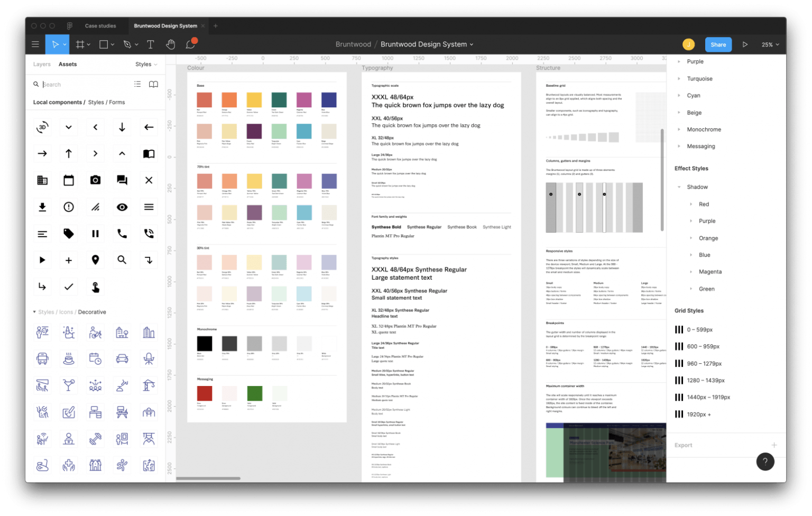Open the Comments tool with notification
The height and width of the screenshot is (516, 812).
191,44
